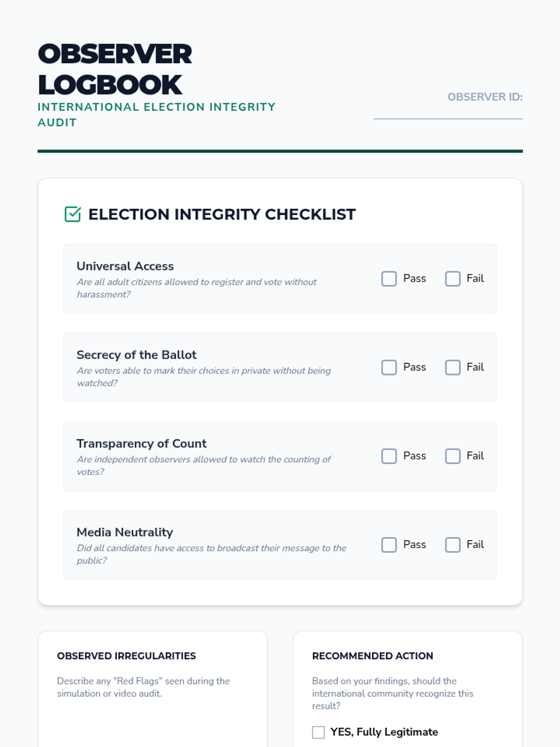
Task: Click the Observer ID input line
Action: point(448,113)
